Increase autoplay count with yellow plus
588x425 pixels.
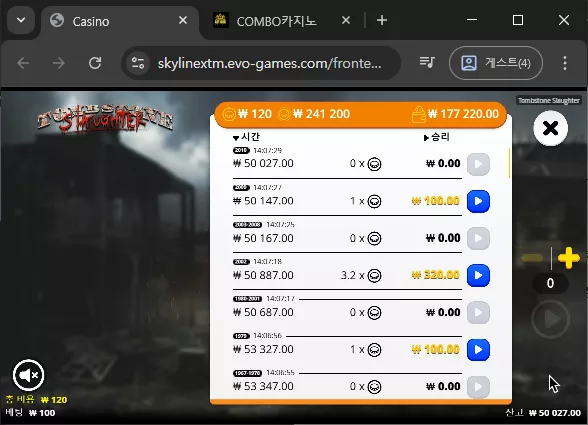point(568,258)
